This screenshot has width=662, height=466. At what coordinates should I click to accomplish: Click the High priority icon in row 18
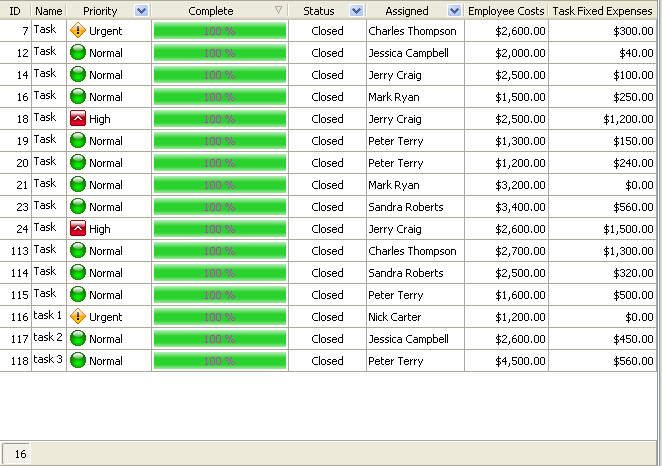pos(78,119)
